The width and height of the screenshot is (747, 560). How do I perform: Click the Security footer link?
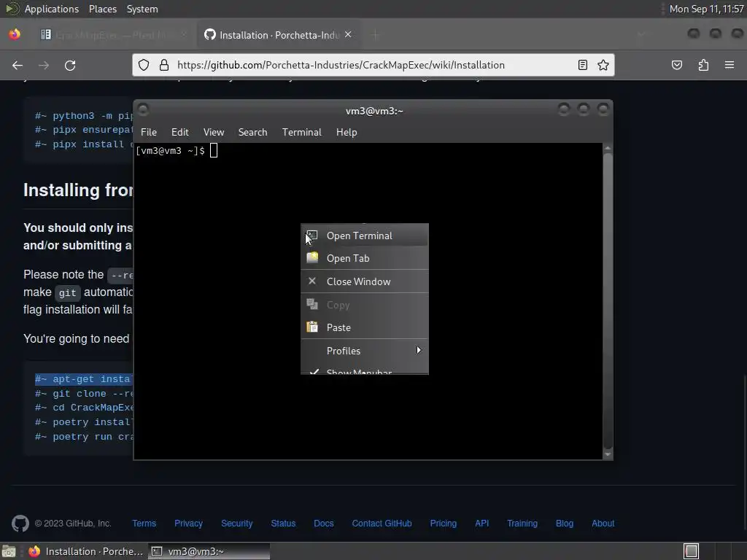click(x=237, y=524)
